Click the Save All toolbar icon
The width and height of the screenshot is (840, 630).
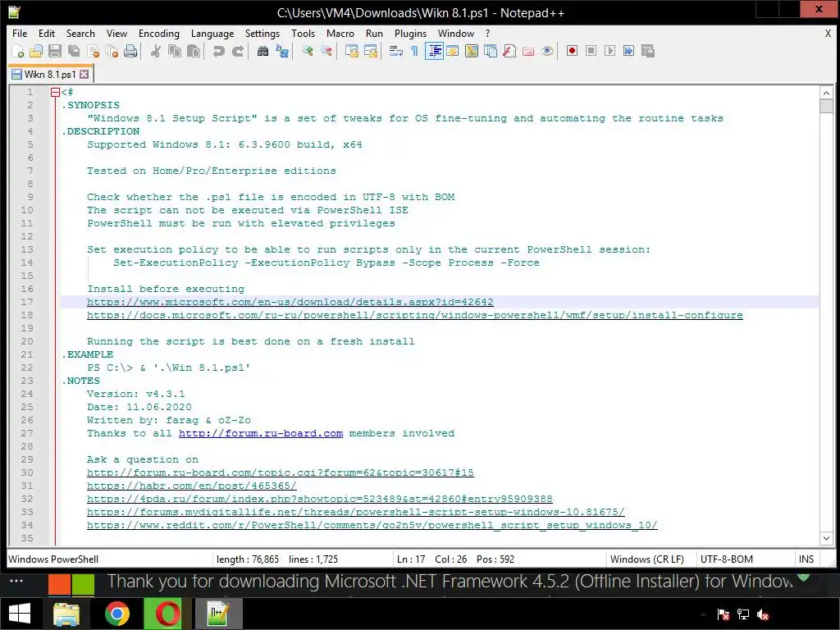(73, 51)
